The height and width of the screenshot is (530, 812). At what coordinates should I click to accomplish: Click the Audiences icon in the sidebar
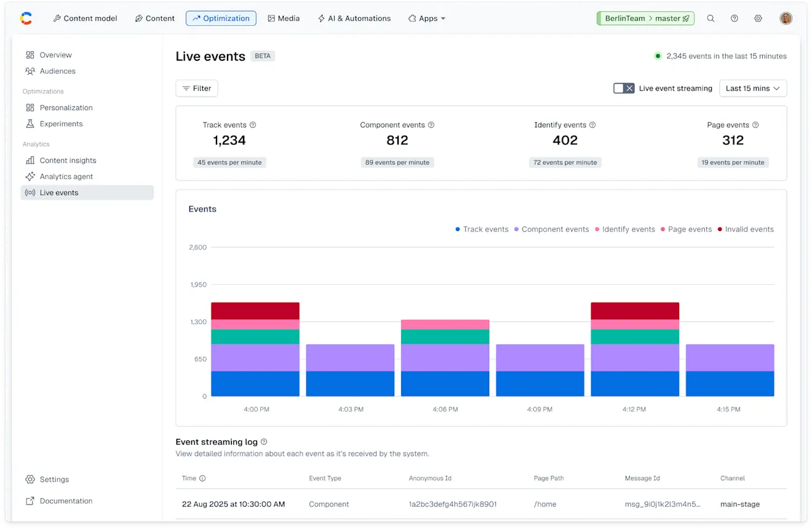click(x=30, y=71)
